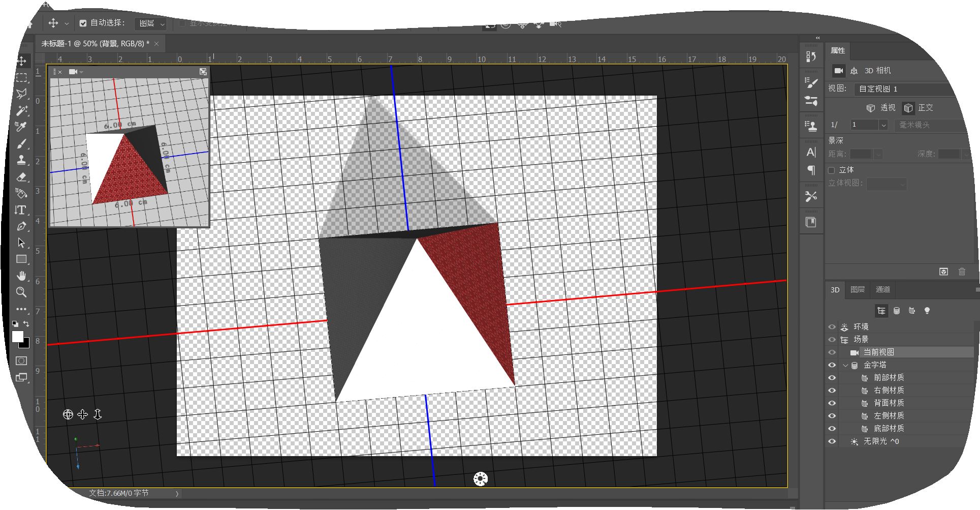Screen dimensions: 980x510
Task: Hide the 金字塔 mesh visibility eye
Action: (832, 365)
